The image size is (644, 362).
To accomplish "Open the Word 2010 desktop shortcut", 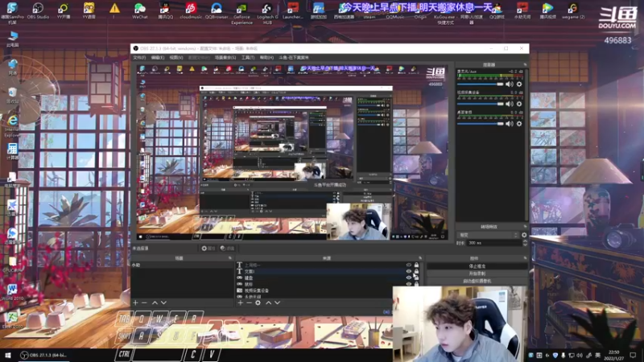I will 12,292.
